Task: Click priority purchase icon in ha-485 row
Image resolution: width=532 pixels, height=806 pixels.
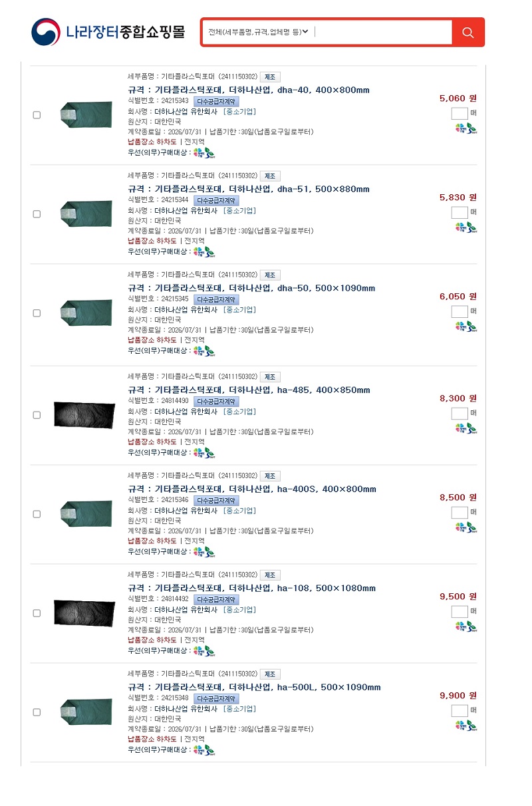Action: (204, 453)
